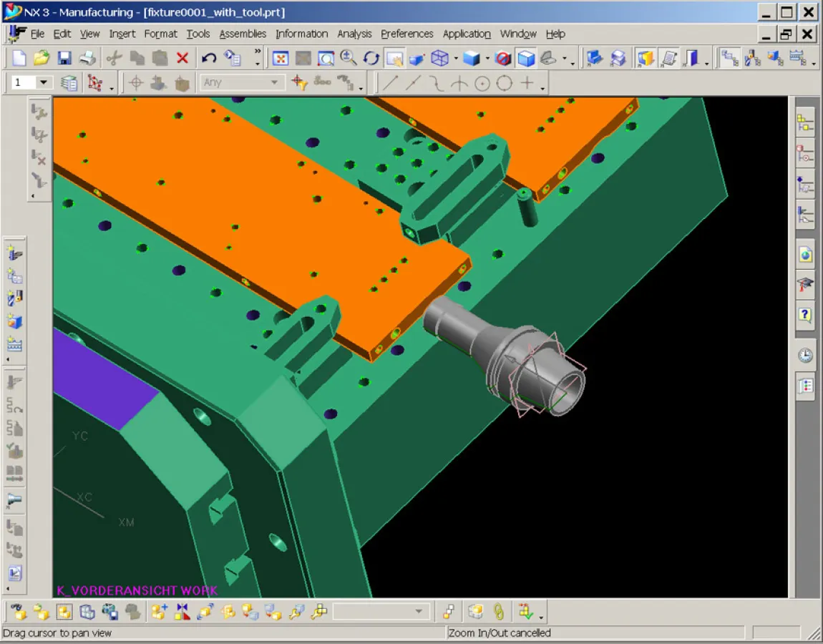Open the layer number dropdown
Image resolution: width=823 pixels, height=644 pixels.
tap(43, 82)
